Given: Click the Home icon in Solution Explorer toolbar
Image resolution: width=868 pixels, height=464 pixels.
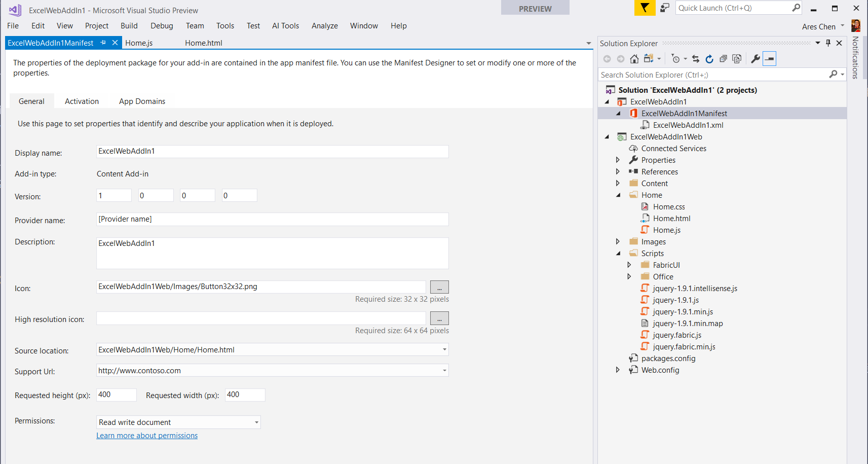Looking at the screenshot, I should pos(634,59).
